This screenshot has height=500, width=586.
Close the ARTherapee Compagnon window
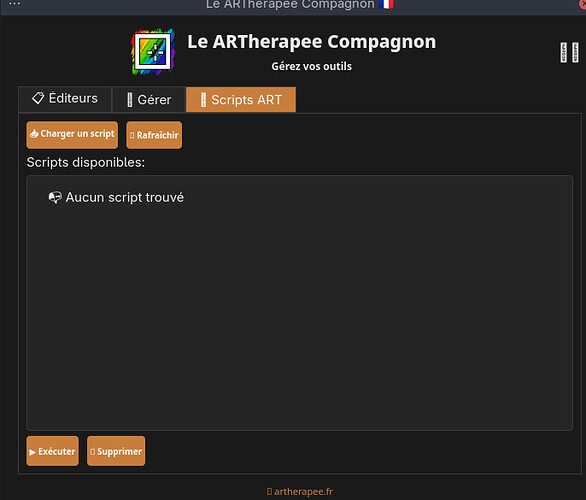tap(582, 4)
